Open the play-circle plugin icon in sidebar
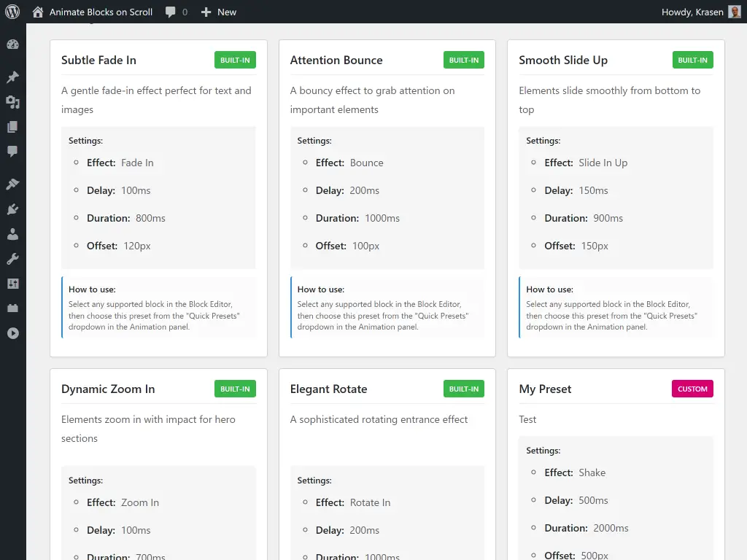 click(12, 333)
